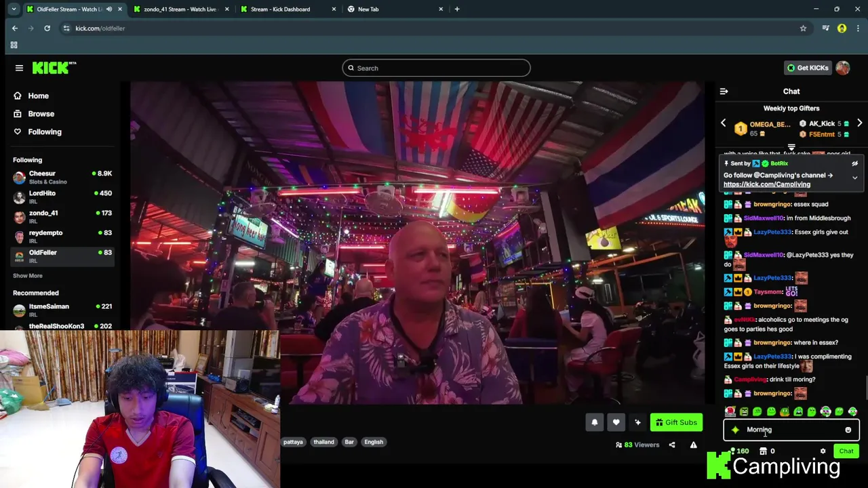The image size is (868, 488).
Task: Open Chrome media control icon
Action: point(825,28)
